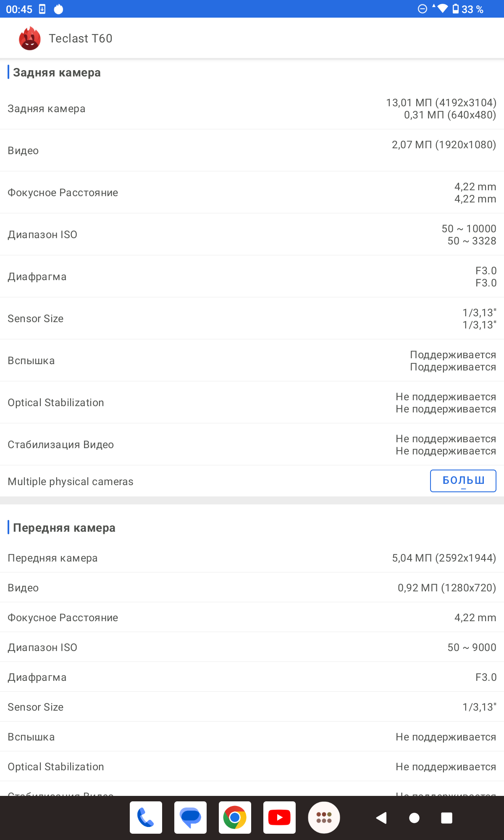
Task: Tap the Диапазон ISO row for rear camera
Action: pos(252,235)
